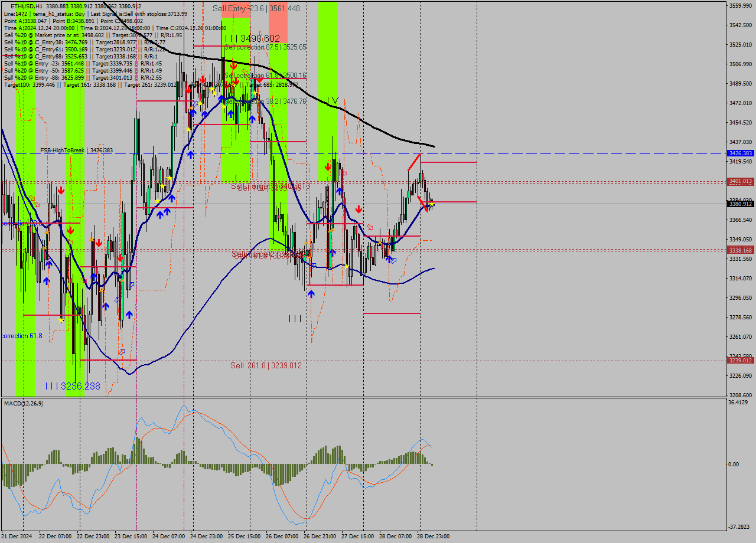This screenshot has width=756, height=543.
Task: Select the '27 Dec 15:00' time label
Action: click(x=358, y=537)
